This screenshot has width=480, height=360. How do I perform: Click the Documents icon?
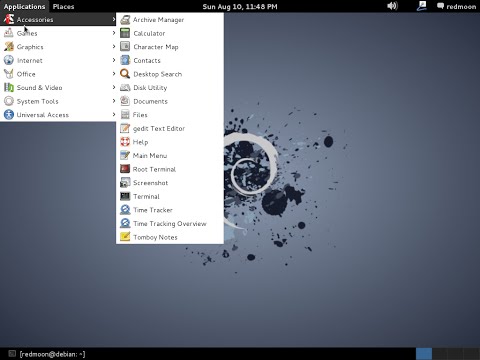click(x=125, y=101)
